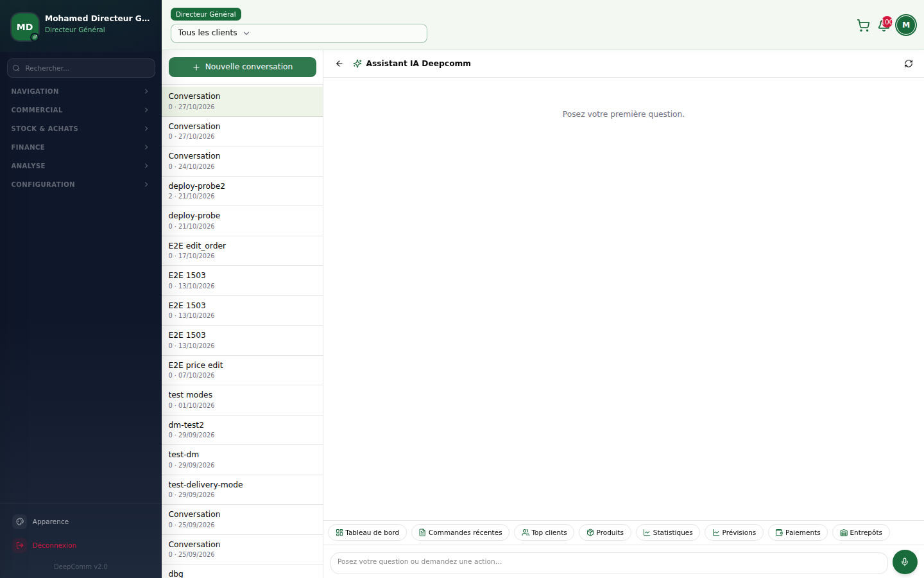Click the Déconnexion logout icon
This screenshot has width=924, height=578.
pyautogui.click(x=20, y=545)
